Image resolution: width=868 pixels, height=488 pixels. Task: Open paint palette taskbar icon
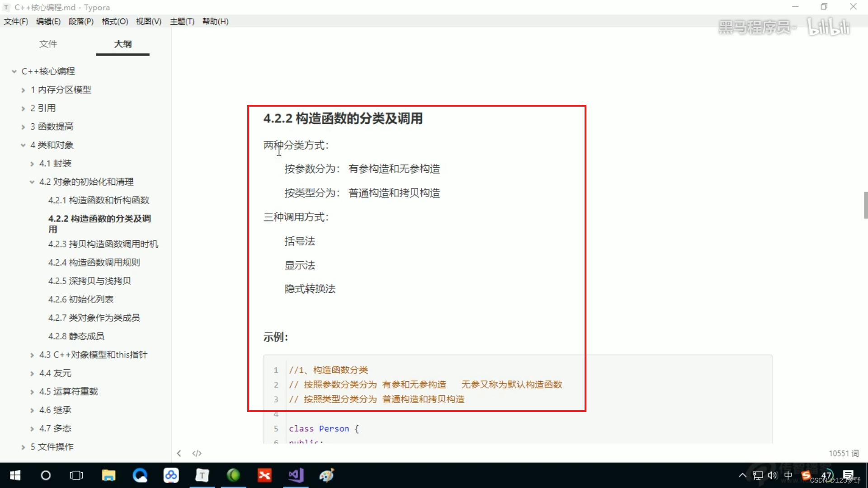coord(327,475)
